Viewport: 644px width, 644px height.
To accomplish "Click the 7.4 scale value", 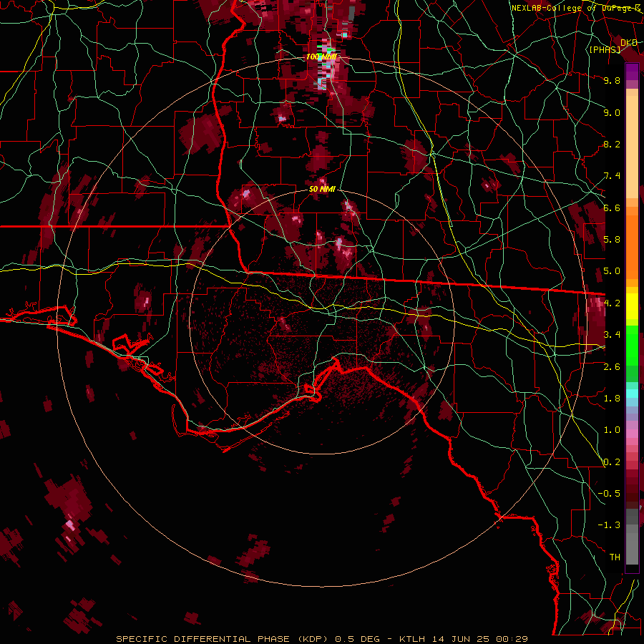I will point(612,176).
